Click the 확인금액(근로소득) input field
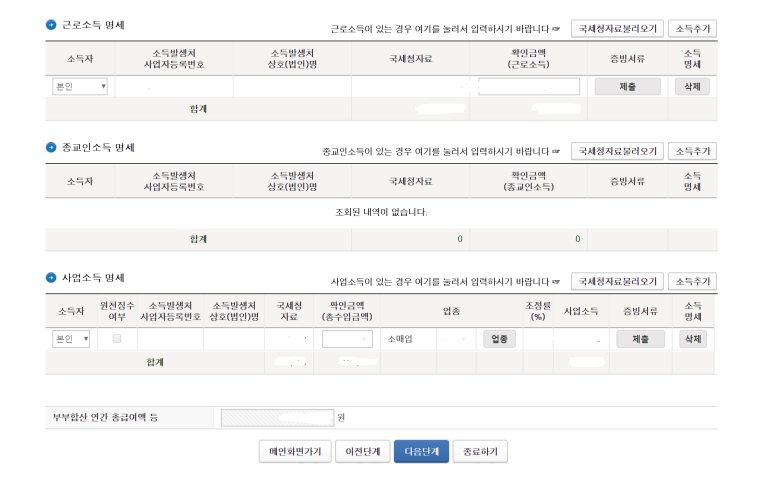 [529, 87]
